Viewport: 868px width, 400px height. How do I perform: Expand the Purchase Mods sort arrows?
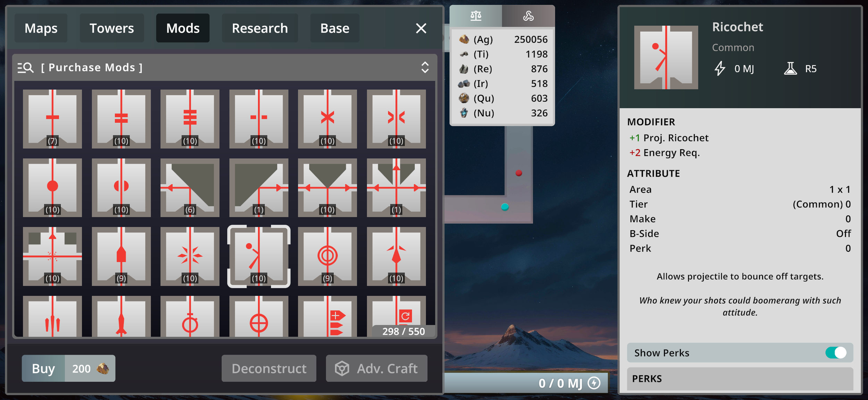click(425, 68)
